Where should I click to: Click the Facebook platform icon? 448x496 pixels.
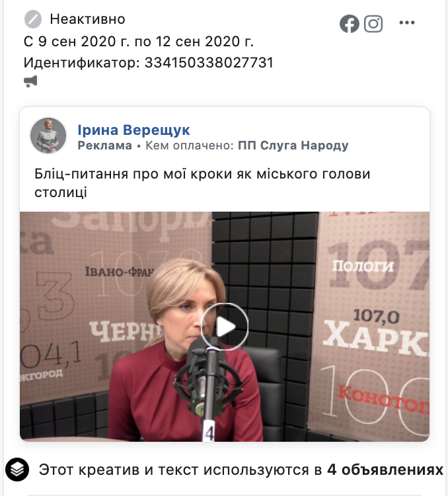[350, 24]
